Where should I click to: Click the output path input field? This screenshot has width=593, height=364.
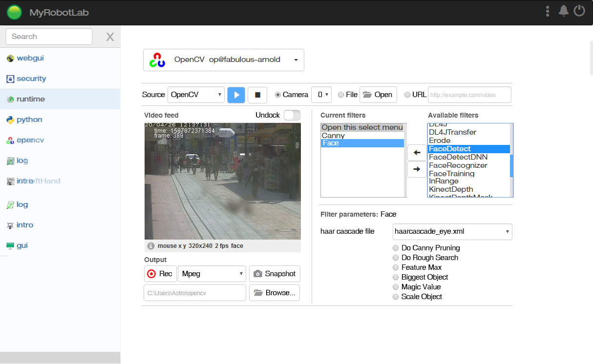(x=195, y=293)
